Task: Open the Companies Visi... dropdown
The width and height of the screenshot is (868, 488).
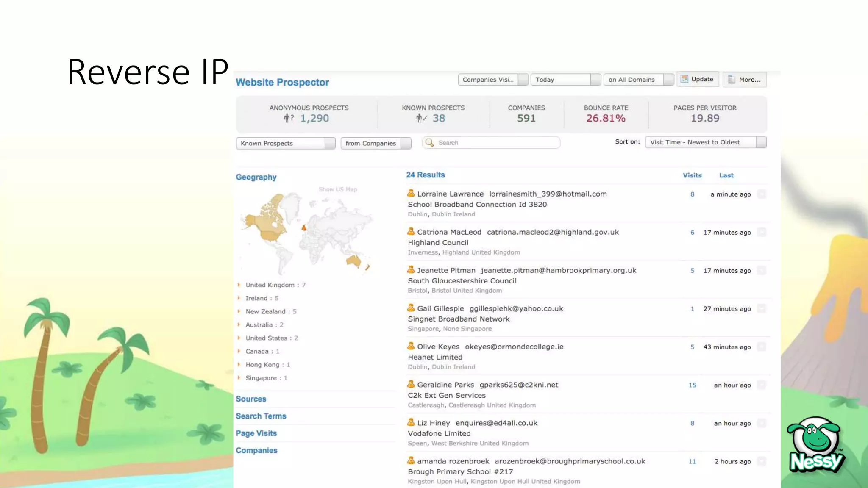Action: pyautogui.click(x=493, y=80)
